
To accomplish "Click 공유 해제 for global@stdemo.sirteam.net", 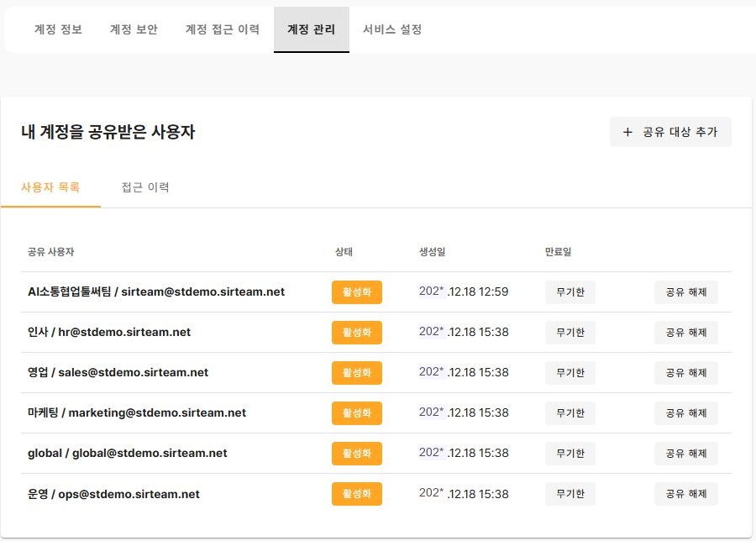I will click(686, 454).
